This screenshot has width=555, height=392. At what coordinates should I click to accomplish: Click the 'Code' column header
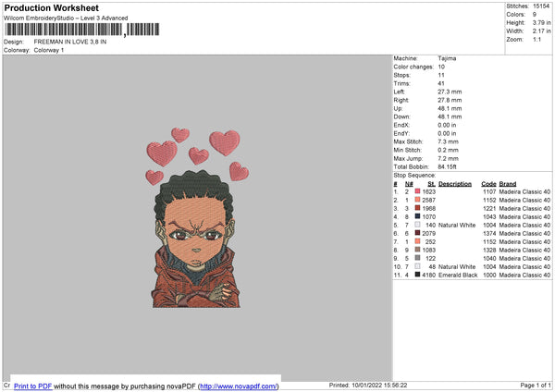(488, 184)
